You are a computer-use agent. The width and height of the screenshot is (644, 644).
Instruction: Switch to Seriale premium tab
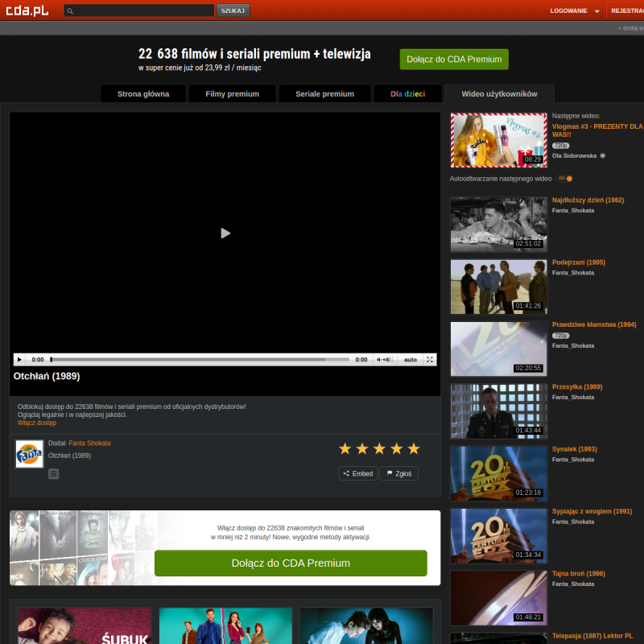pos(325,93)
